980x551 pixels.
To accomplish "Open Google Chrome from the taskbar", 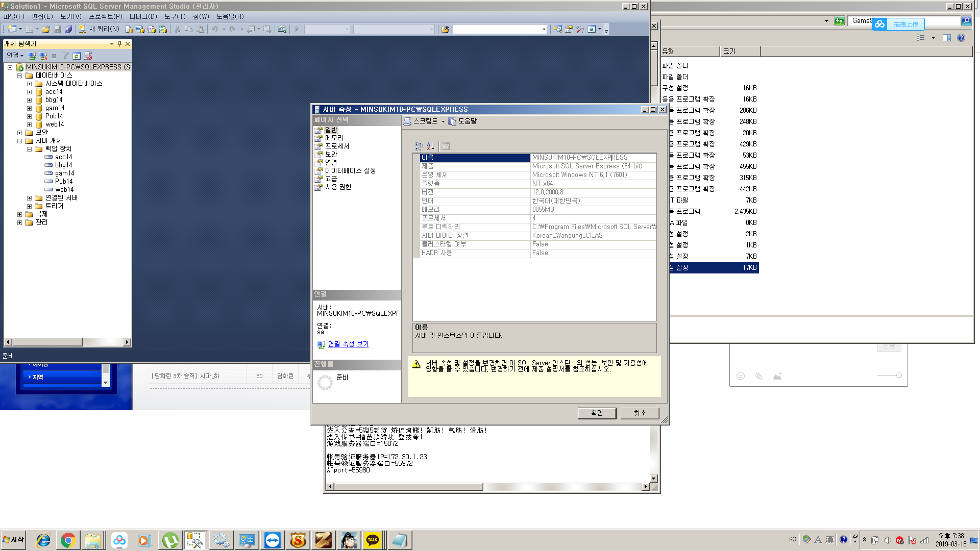I will [68, 540].
